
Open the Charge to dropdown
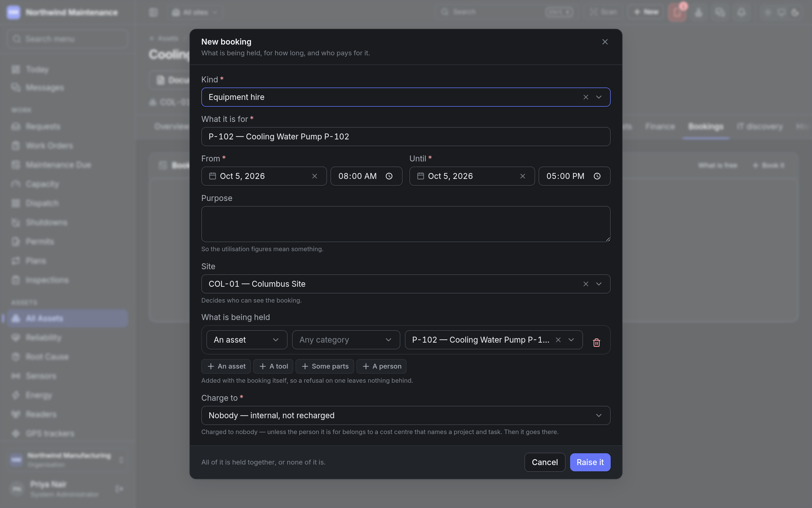pyautogui.click(x=406, y=415)
